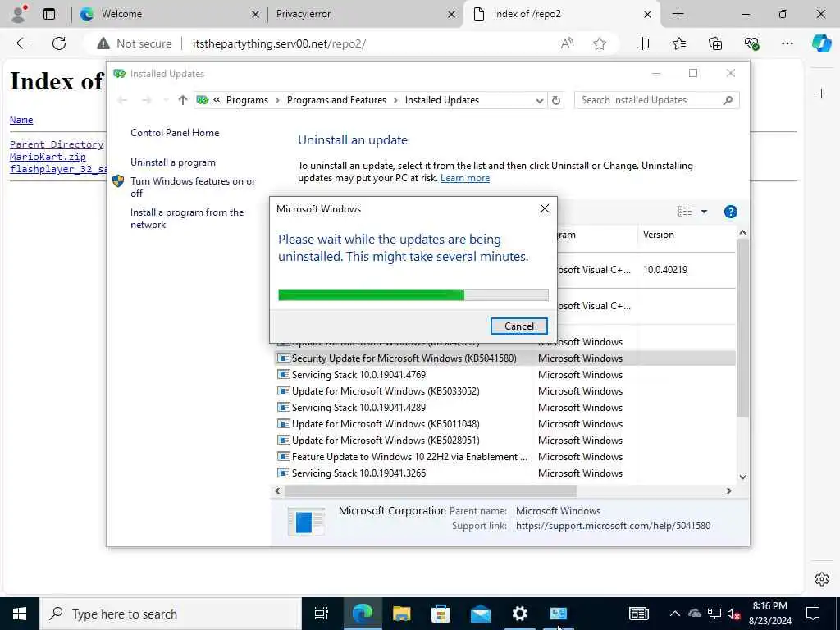
Task: Cancel the update uninstall
Action: (x=518, y=326)
